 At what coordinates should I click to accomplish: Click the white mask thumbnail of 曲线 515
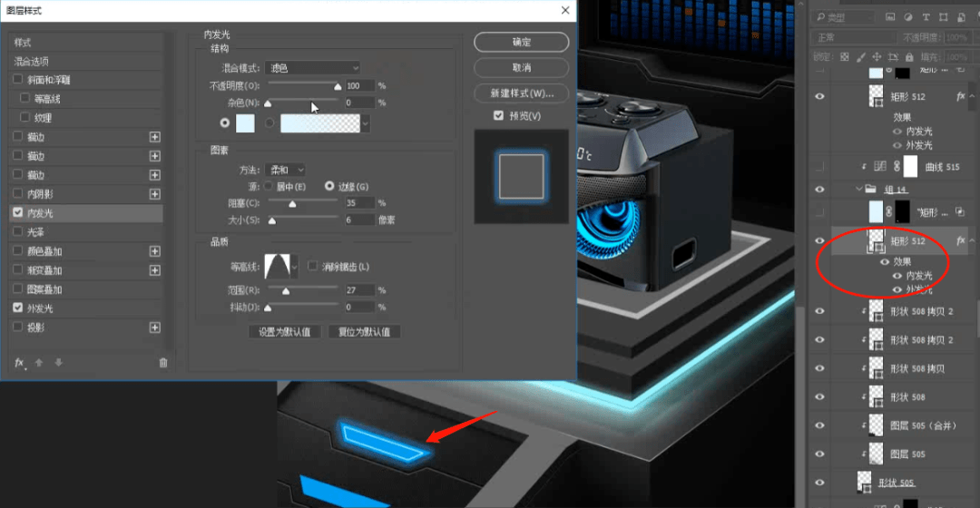[x=911, y=166]
